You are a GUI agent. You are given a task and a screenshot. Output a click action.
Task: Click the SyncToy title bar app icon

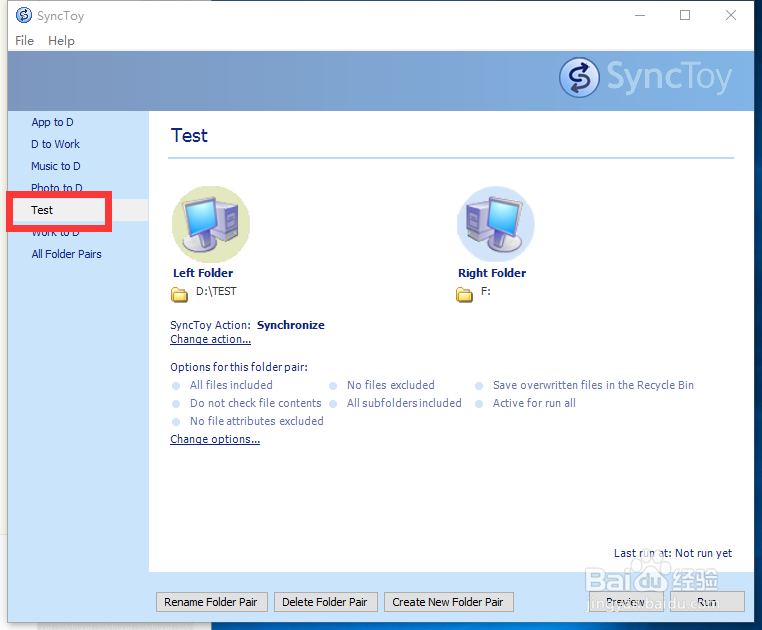(x=23, y=16)
